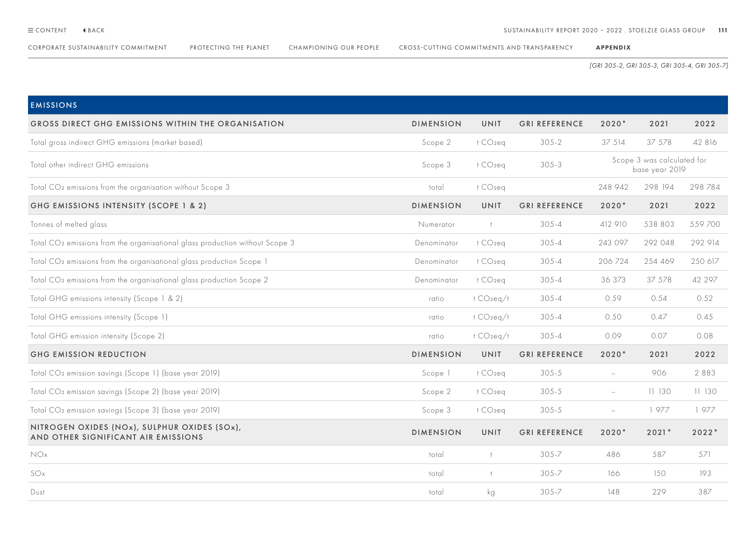This screenshot has width=756, height=535.
Task: Select the Appendix section tab
Action: (x=613, y=48)
